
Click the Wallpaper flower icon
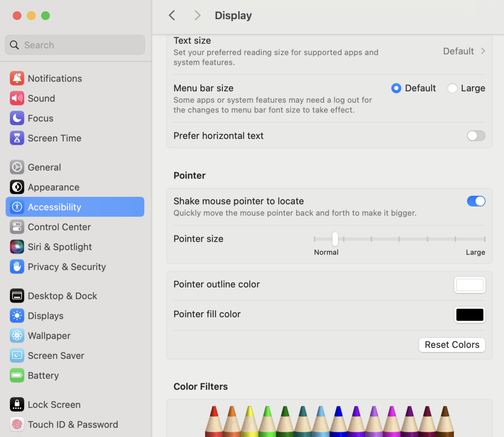(x=17, y=336)
